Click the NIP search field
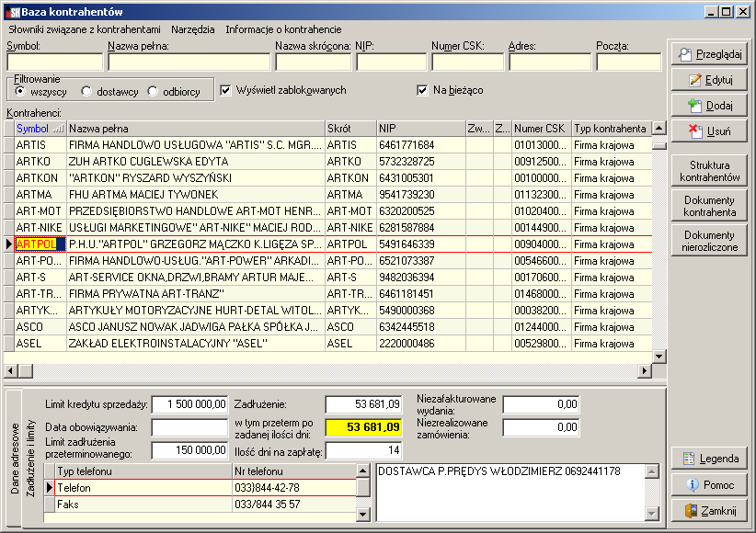The height and width of the screenshot is (533, 756). pos(392,62)
